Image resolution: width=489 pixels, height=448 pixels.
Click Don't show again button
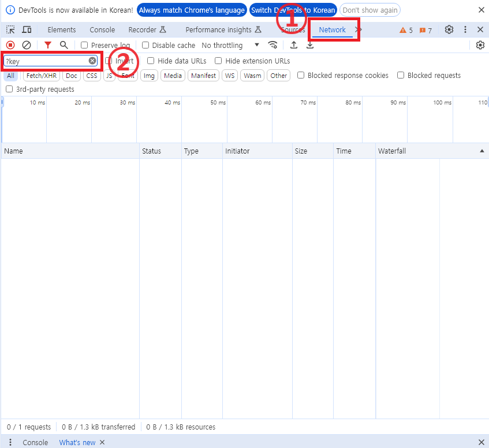click(x=370, y=10)
